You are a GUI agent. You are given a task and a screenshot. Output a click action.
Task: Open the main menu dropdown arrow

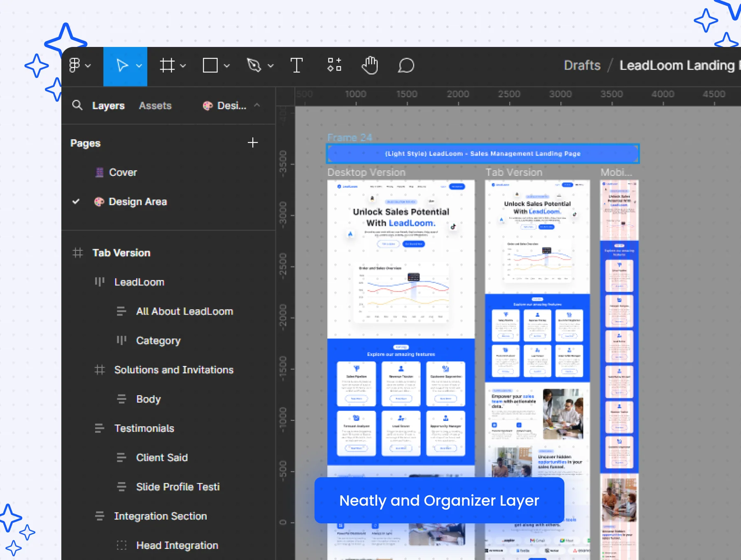[88, 65]
